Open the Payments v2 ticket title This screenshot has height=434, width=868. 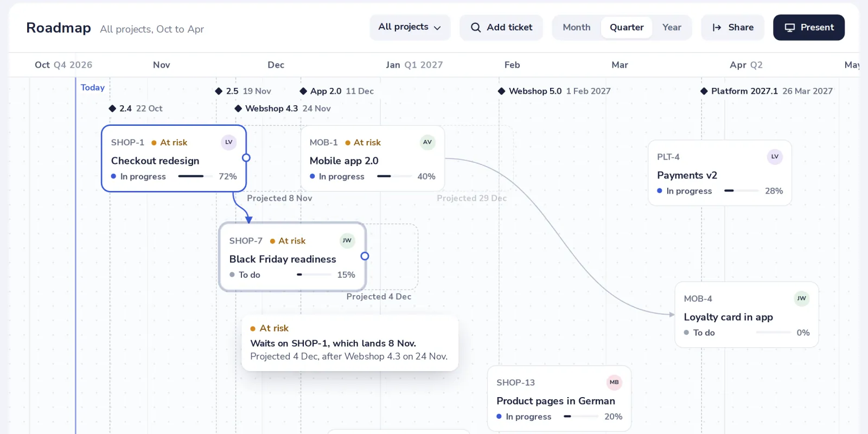coord(687,175)
